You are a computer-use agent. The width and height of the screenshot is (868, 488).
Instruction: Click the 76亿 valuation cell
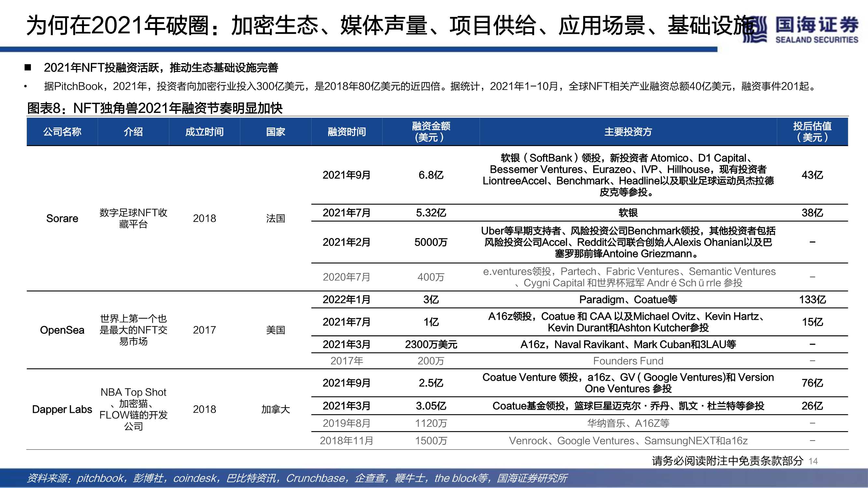812,383
